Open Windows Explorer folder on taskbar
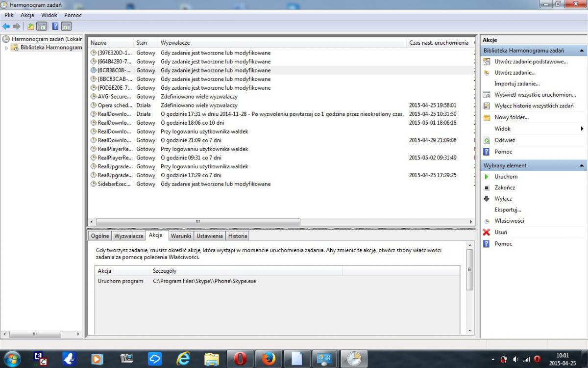588x368 pixels. (211, 359)
